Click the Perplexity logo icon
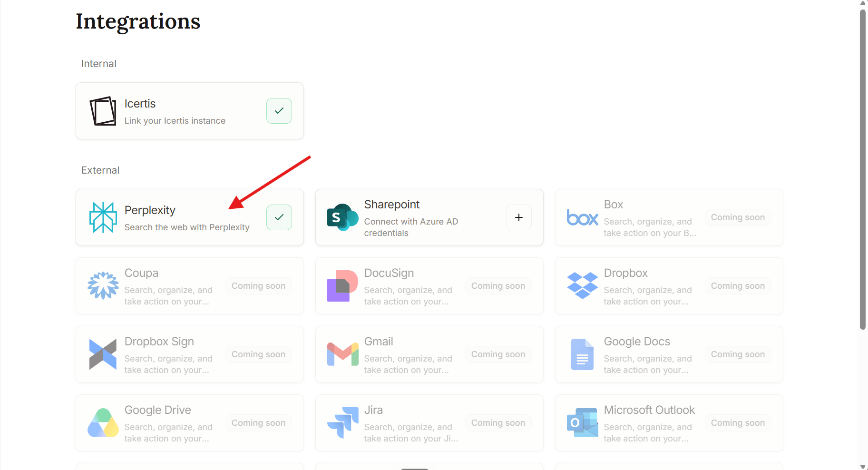Screen dimensions: 868x470 click(103, 217)
